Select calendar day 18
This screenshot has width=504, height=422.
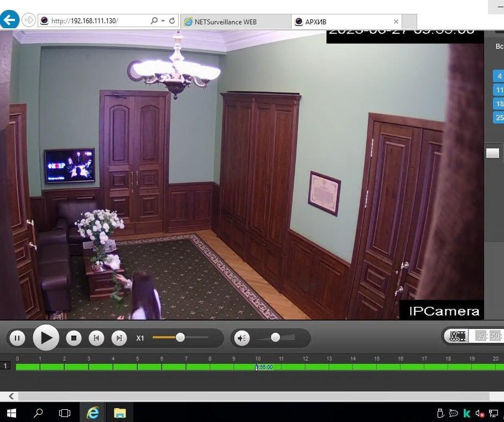(498, 104)
